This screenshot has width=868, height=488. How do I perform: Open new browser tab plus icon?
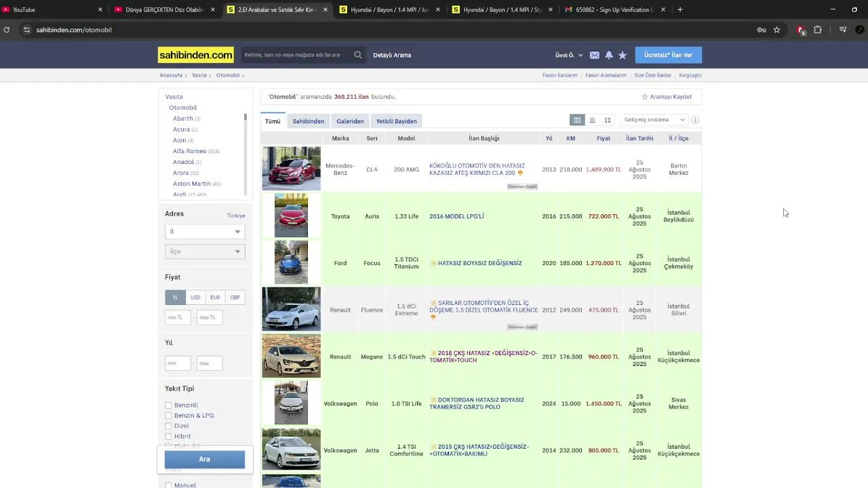(680, 9)
